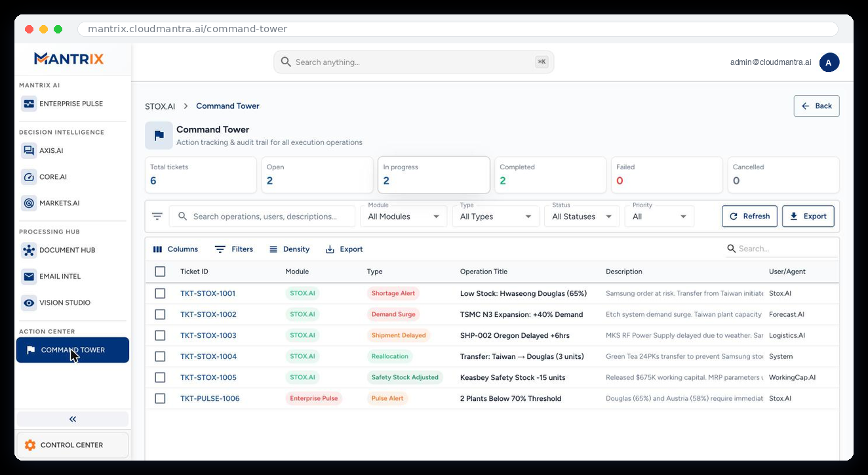Viewport: 868px width, 475px height.
Task: Click the Document Hub node icon
Action: pos(29,251)
